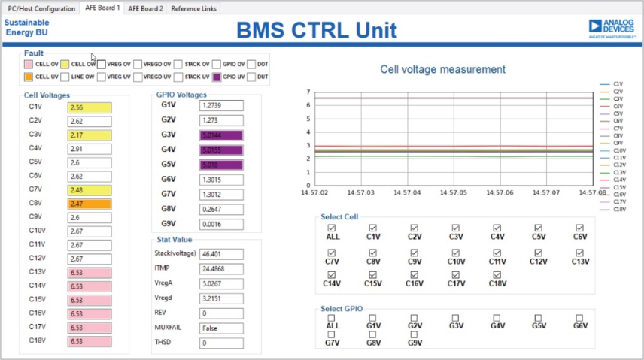Click the STACK UV fault indicator box
Image resolution: width=644 pixels, height=360 pixels.
click(178, 77)
